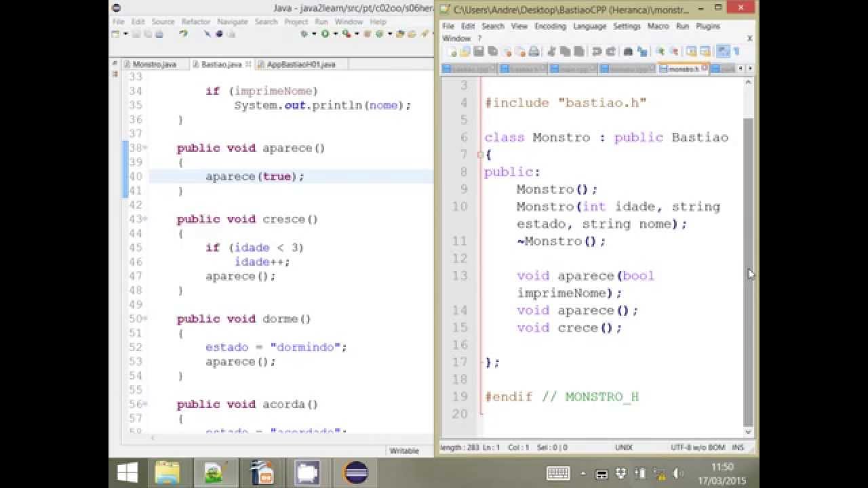The height and width of the screenshot is (488, 868).
Task: Open the dropdown arrow beside Eclipse Debug icon
Action: (315, 34)
